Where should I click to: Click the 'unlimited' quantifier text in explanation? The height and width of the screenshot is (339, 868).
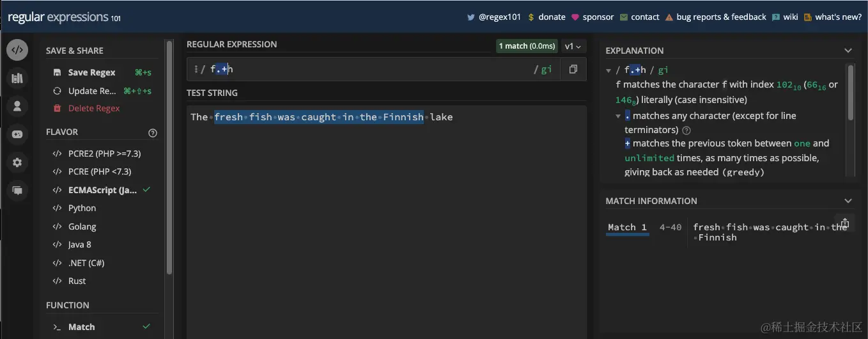tap(649, 157)
